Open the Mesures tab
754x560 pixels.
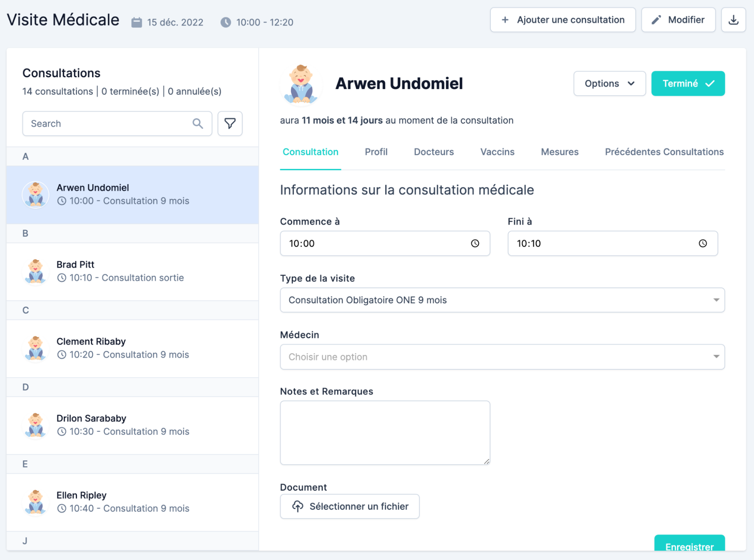click(559, 152)
